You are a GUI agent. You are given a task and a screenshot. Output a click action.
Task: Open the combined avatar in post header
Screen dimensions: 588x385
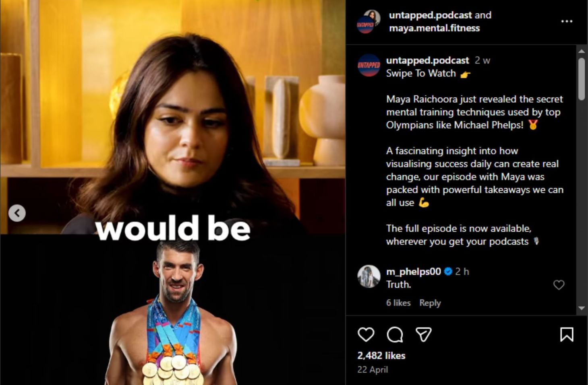[x=369, y=22]
